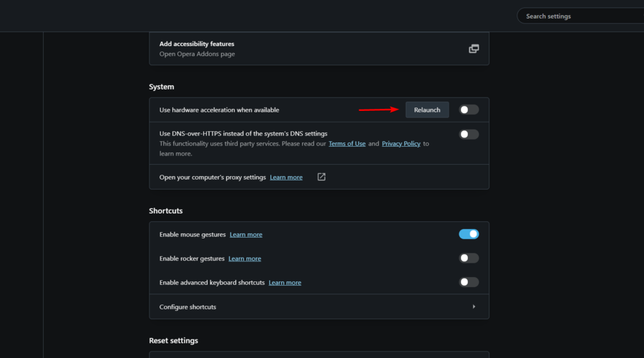Disable mouse gestures toggle
The width and height of the screenshot is (644, 358).
pyautogui.click(x=469, y=234)
